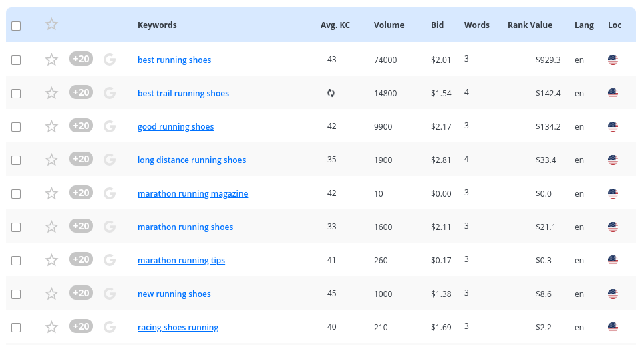
Task: Click Google icon in 'marathon running magazine' row
Action: [110, 193]
